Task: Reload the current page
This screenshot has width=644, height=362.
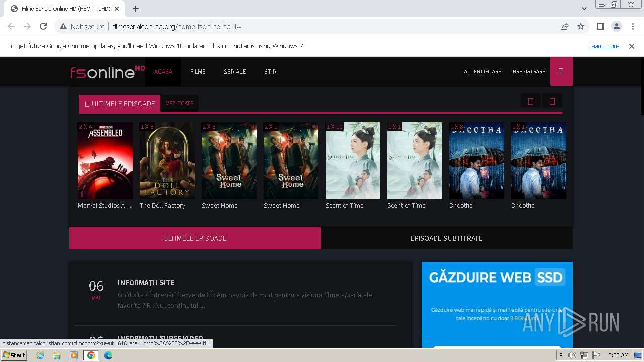Action: [x=43, y=26]
